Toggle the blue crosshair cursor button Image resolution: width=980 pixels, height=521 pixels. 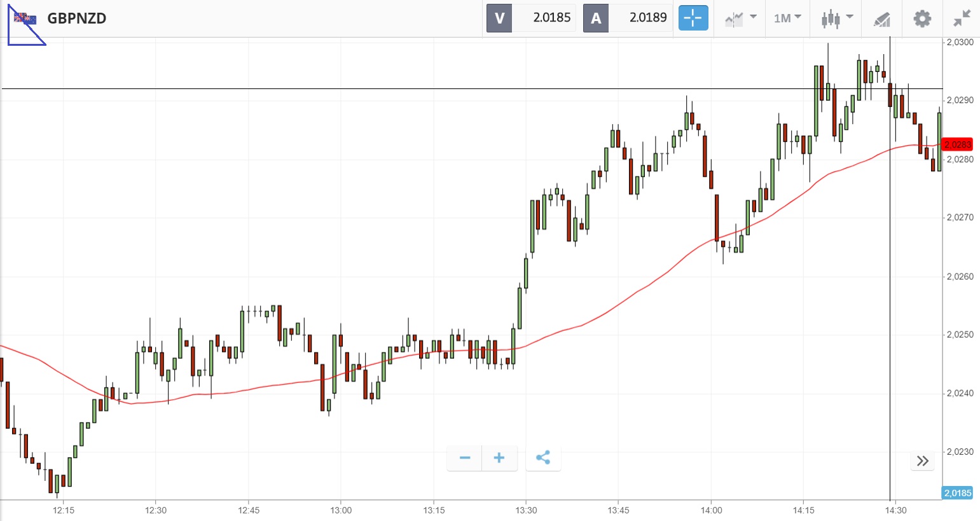tap(693, 18)
